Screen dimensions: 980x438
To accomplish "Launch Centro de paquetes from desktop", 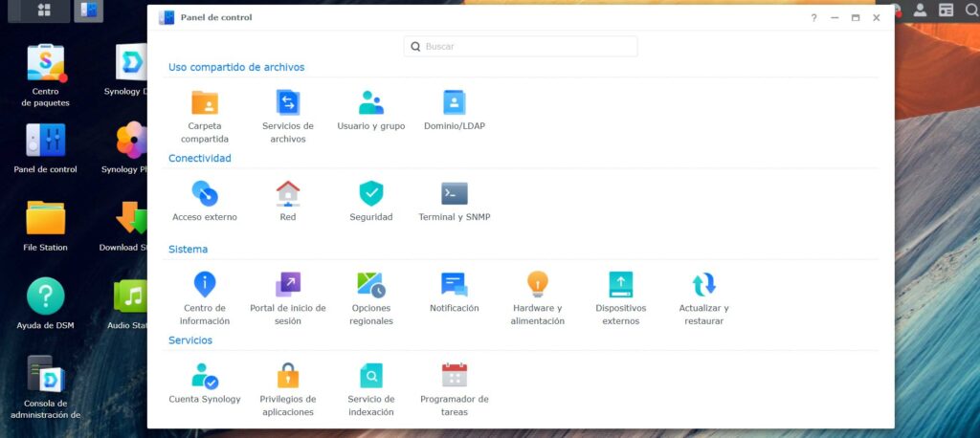I will coord(46,75).
